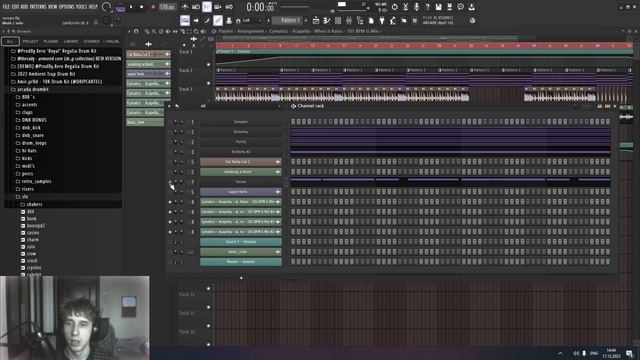Open the risers folder
The image size is (640, 360).
28,189
